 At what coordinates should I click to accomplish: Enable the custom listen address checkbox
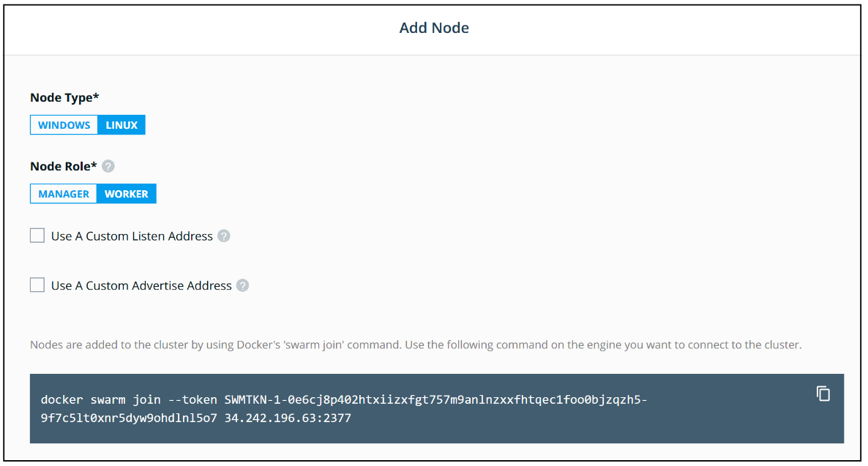click(x=37, y=236)
